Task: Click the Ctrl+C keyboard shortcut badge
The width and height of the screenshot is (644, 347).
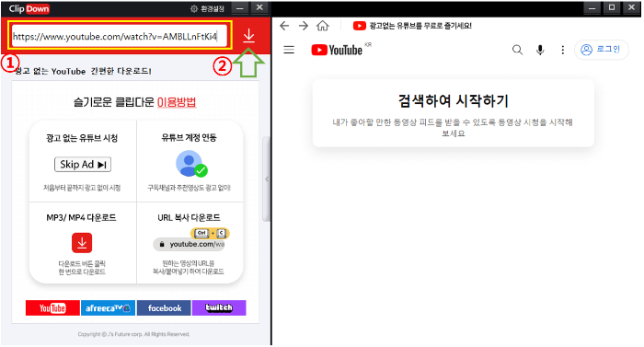Action: click(x=210, y=234)
